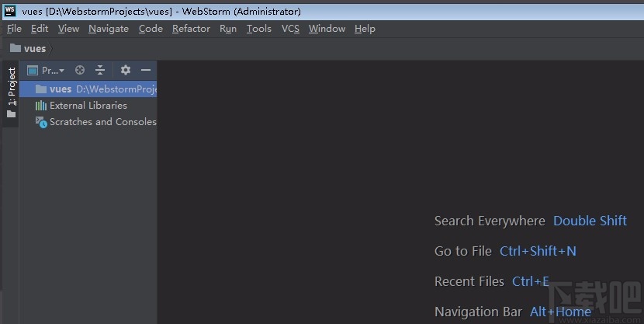Click the Collapse All icon
Image resolution: width=644 pixels, height=324 pixels.
100,70
